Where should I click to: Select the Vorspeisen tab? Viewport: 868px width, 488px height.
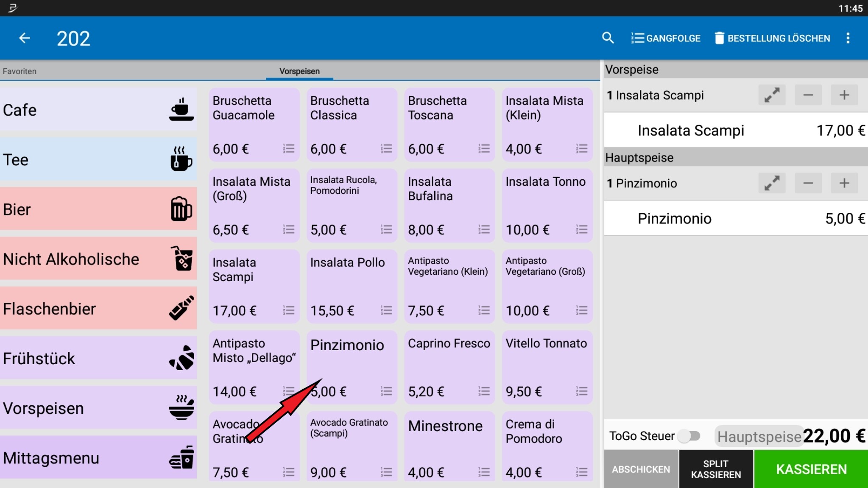point(299,71)
